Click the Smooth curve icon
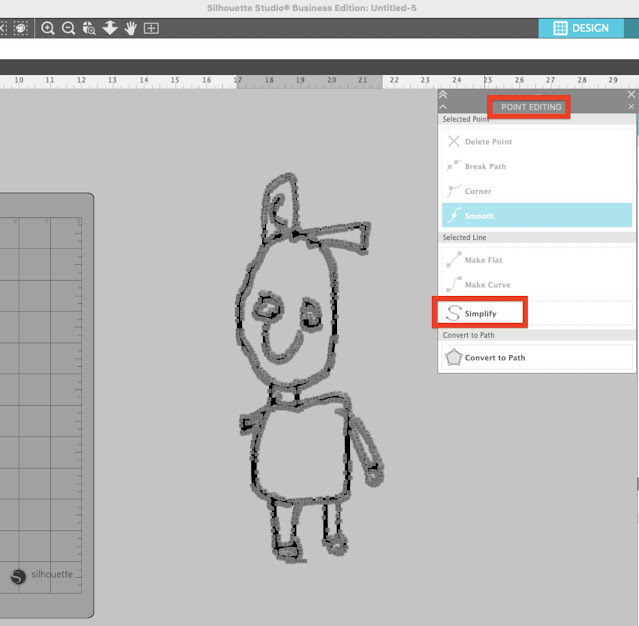 point(454,215)
